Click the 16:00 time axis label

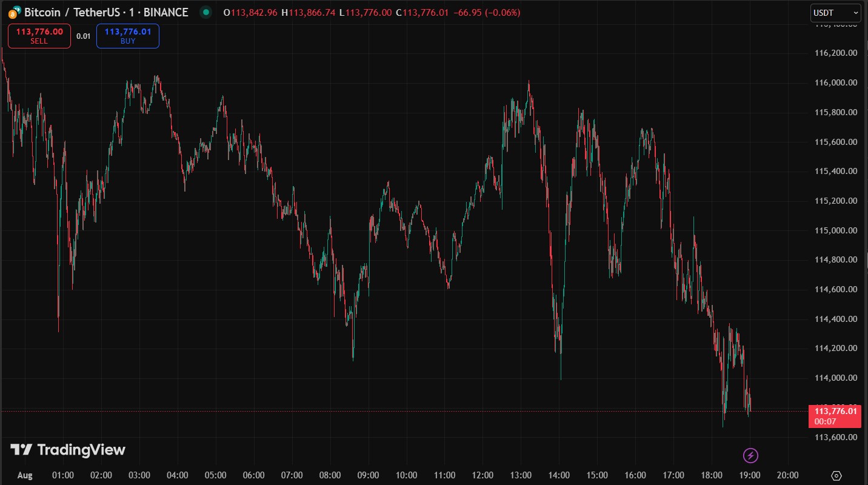[635, 475]
